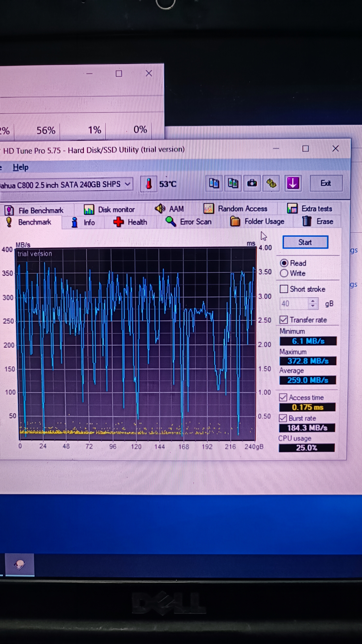The width and height of the screenshot is (362, 644).
Task: Click the 0% column in background window
Action: [140, 129]
